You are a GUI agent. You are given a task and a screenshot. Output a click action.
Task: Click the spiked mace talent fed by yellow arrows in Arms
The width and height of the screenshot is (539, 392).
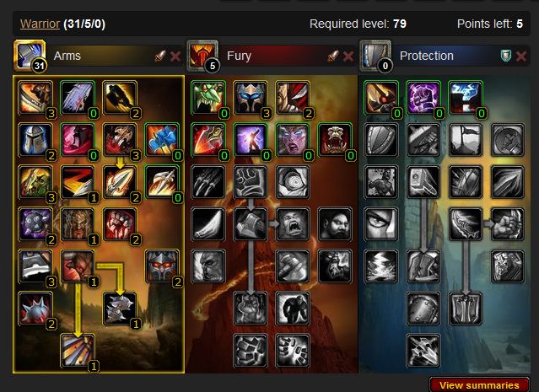pyautogui.click(x=120, y=309)
